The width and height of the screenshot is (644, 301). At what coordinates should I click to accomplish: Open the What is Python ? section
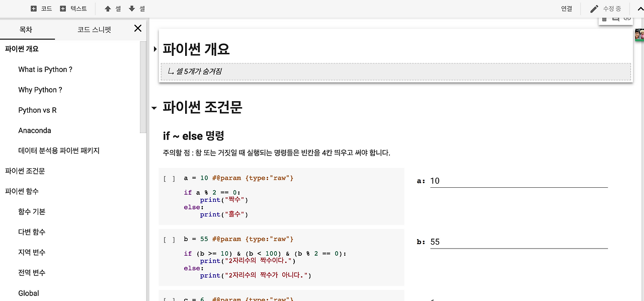point(45,69)
